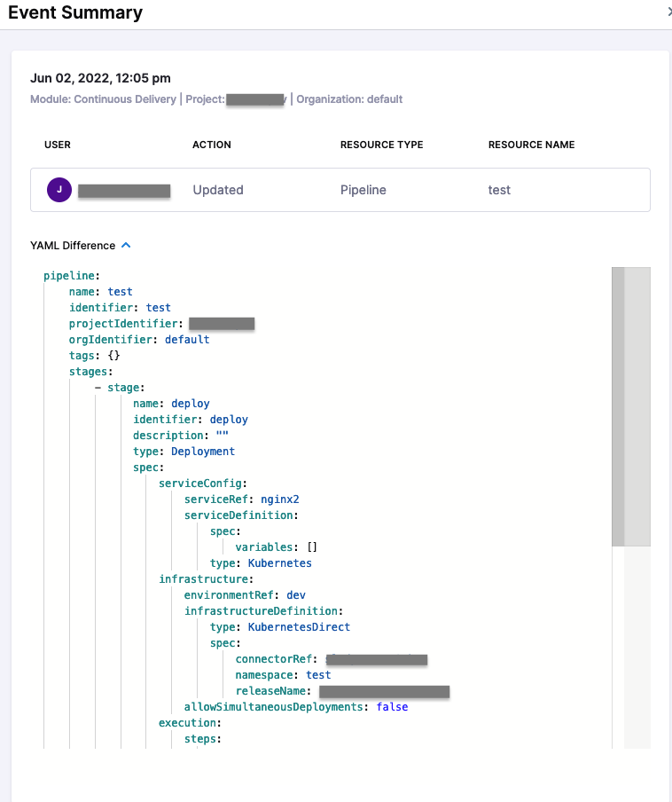The image size is (672, 802).
Task: Select the type: KubernetesDirect line
Action: click(279, 627)
